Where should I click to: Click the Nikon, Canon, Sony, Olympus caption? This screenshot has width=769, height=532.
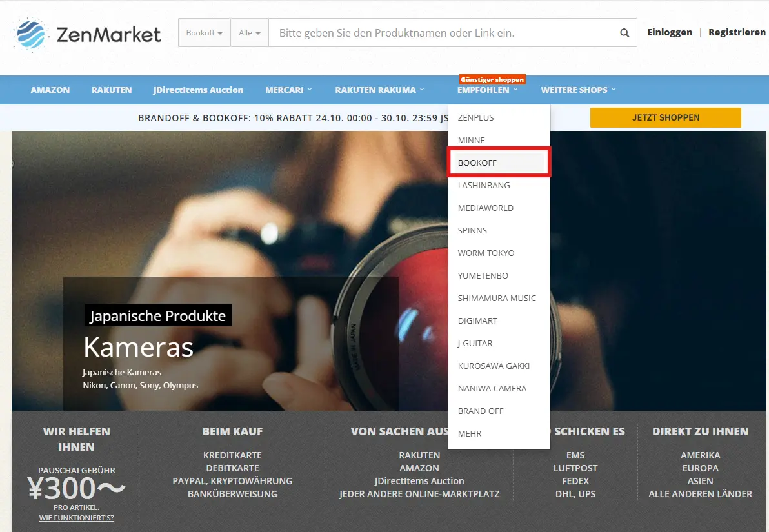point(140,386)
